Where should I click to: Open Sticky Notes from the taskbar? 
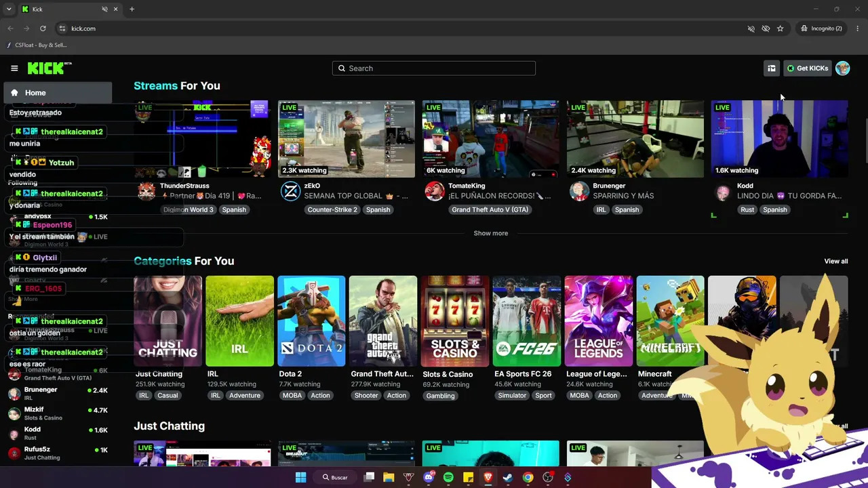[x=468, y=477]
